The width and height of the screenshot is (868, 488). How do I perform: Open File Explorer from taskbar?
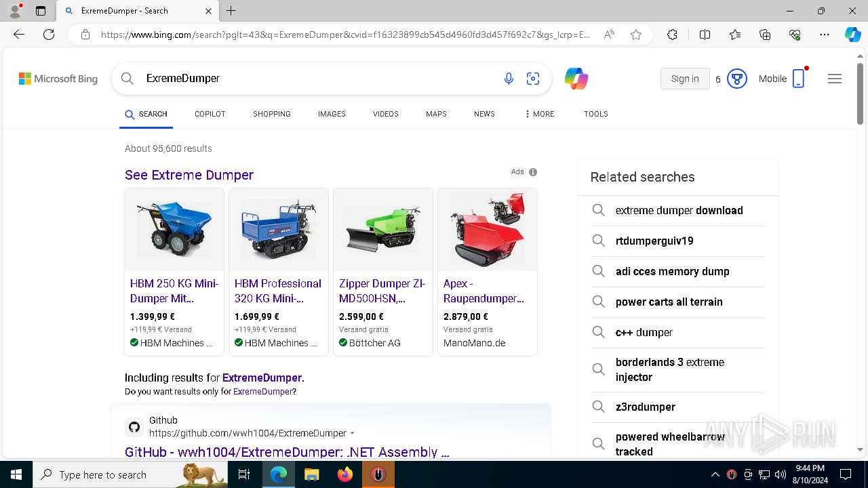click(x=311, y=474)
